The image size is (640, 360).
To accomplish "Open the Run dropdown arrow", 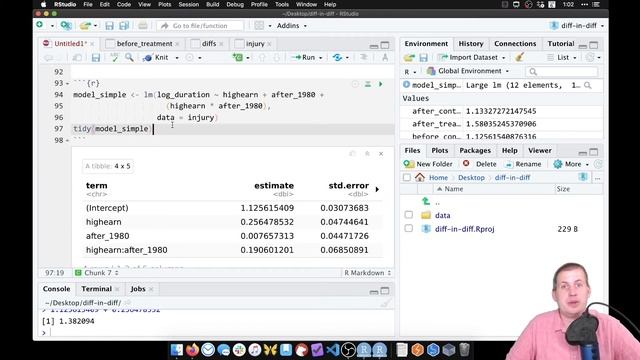I will (x=320, y=58).
